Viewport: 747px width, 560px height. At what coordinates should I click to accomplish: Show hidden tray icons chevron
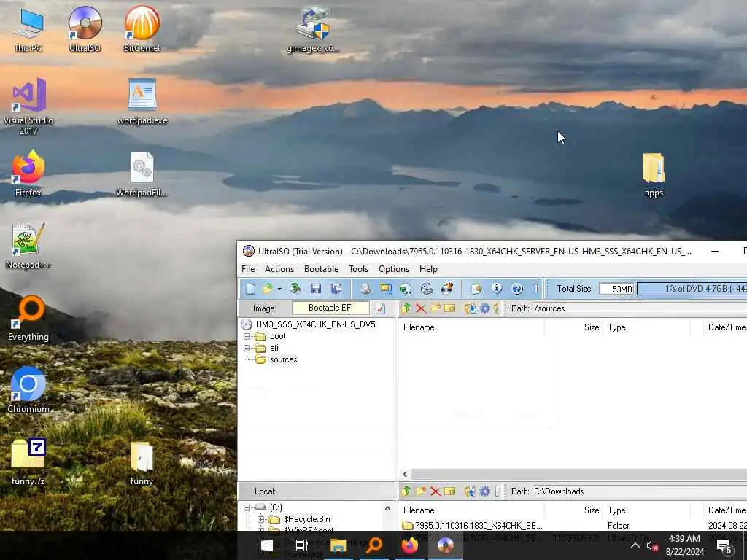click(635, 545)
